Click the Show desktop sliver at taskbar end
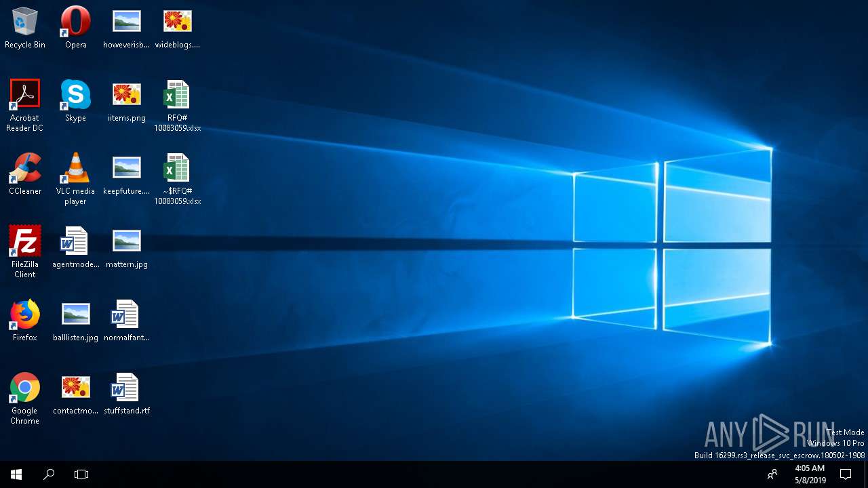Image resolution: width=868 pixels, height=488 pixels. [866, 474]
